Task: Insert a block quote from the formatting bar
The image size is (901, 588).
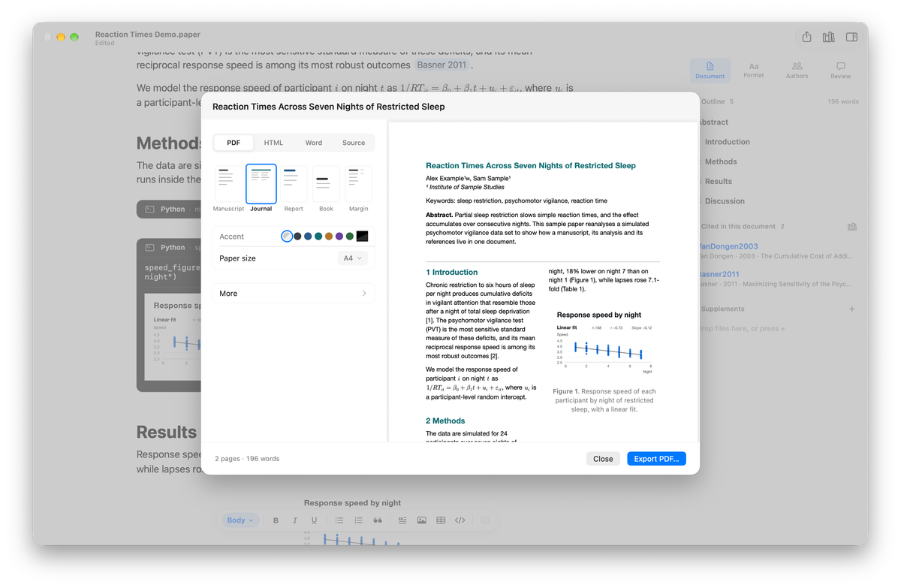Action: click(x=378, y=520)
